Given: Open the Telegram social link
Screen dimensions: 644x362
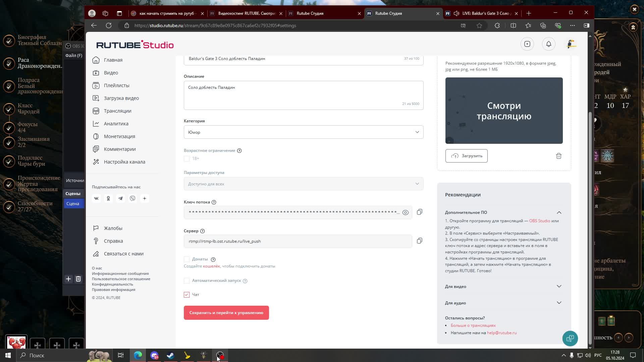Looking at the screenshot, I should (x=120, y=198).
